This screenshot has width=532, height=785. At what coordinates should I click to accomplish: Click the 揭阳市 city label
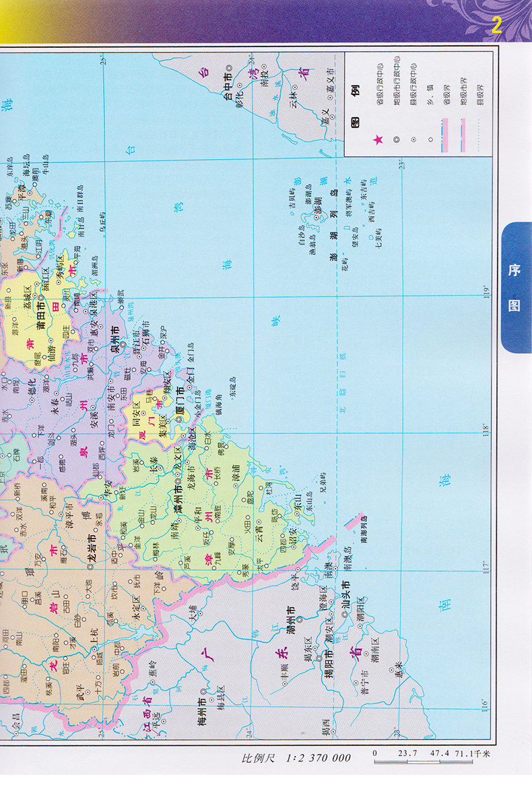[329, 664]
